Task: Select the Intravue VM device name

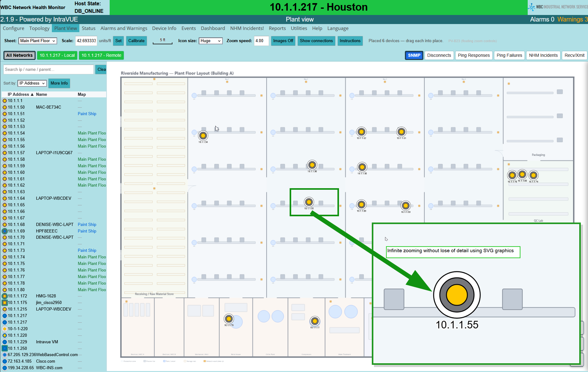Action: point(47,342)
